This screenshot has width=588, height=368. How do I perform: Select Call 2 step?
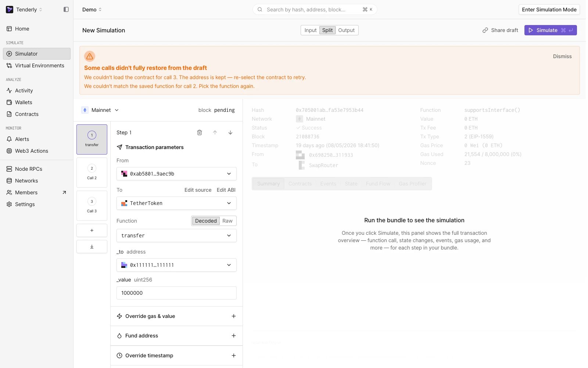92,173
